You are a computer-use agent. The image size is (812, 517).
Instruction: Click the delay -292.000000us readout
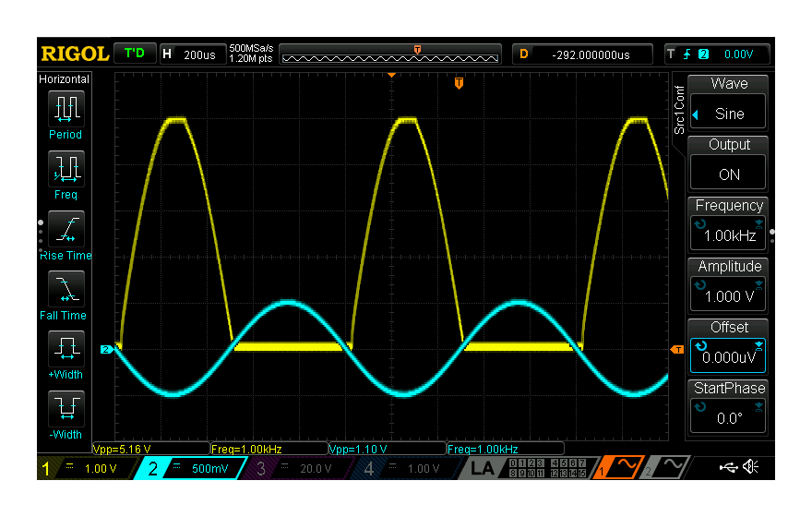[x=591, y=54]
